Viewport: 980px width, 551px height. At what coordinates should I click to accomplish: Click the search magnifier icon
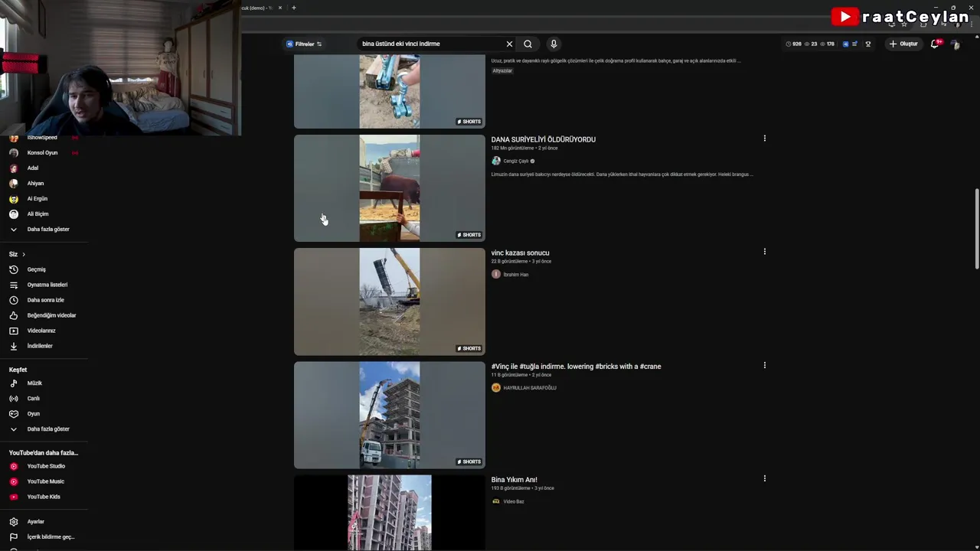(x=528, y=44)
